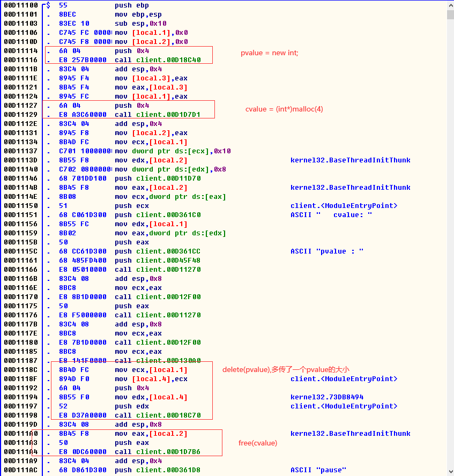Select 'mov eax,[local.3]' instruction
Screen dimensions: 454x476
pos(151,87)
